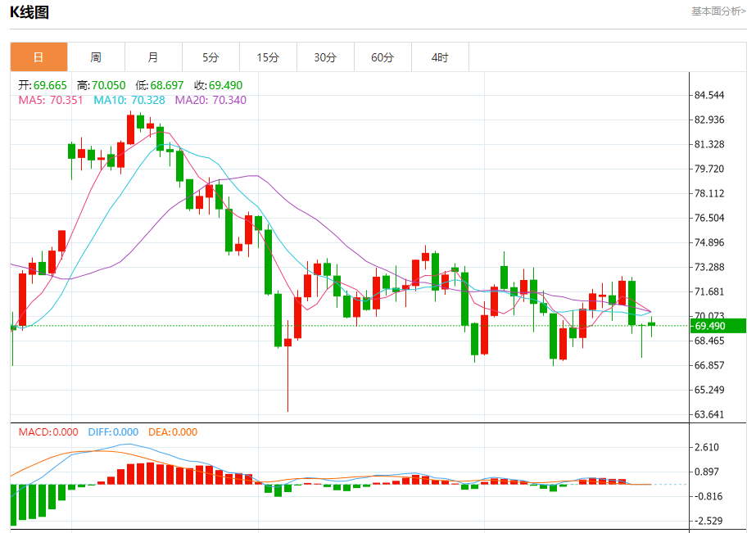This screenshot has height=533, width=756.
Task: Open the 5分 interval tab
Action: [211, 57]
